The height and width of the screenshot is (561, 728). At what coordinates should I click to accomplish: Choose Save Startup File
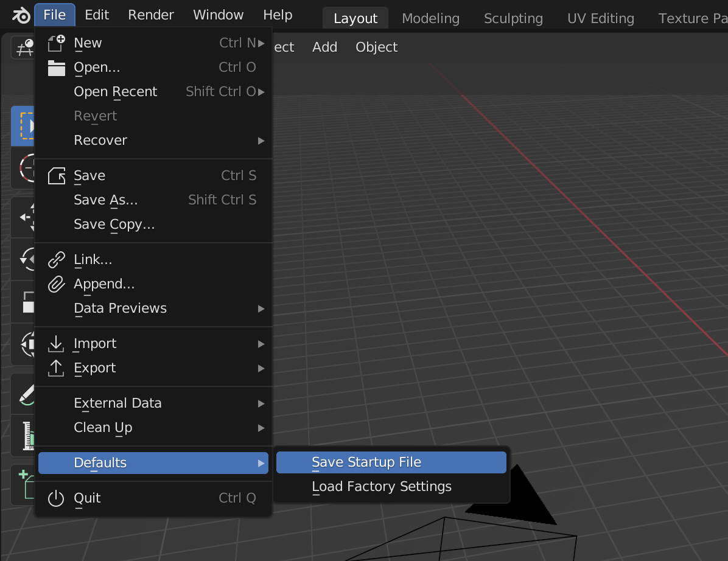pos(391,462)
